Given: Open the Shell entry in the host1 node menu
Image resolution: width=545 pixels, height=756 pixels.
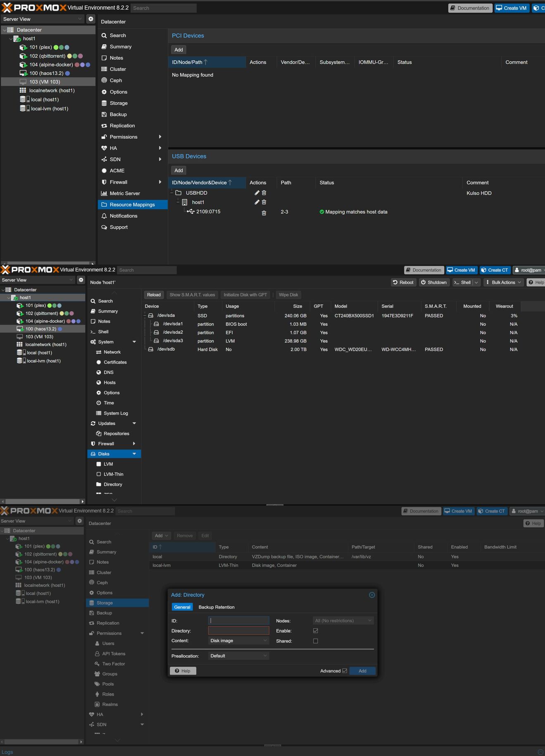Looking at the screenshot, I should 103,332.
